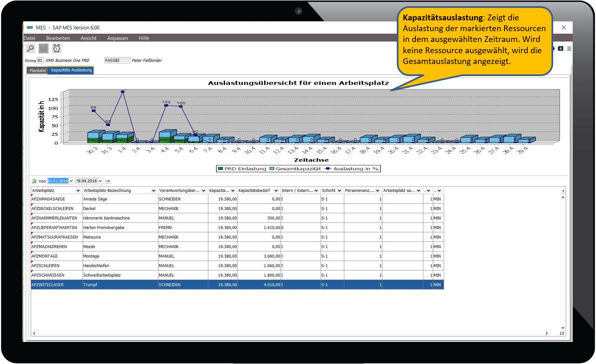Open the Anpassen menu
The height and width of the screenshot is (364, 596).
[117, 38]
